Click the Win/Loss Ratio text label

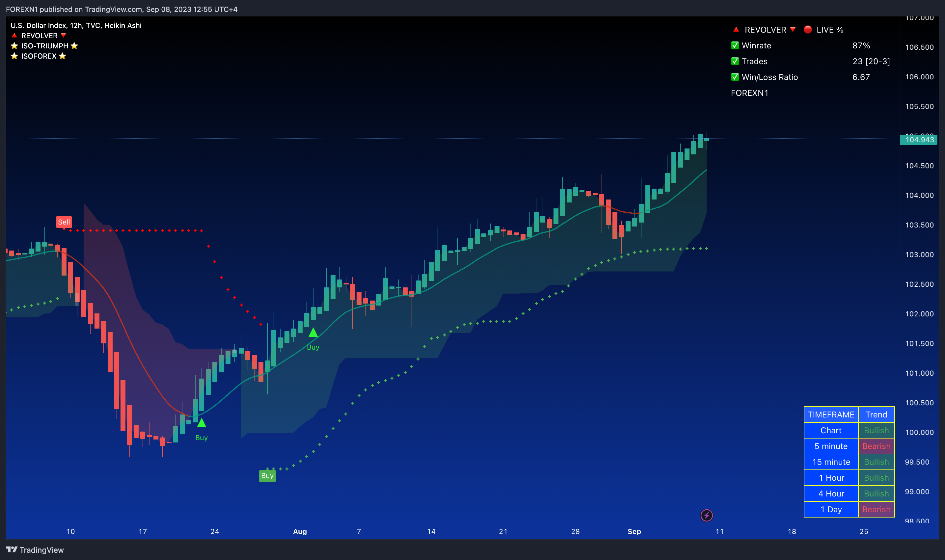769,77
